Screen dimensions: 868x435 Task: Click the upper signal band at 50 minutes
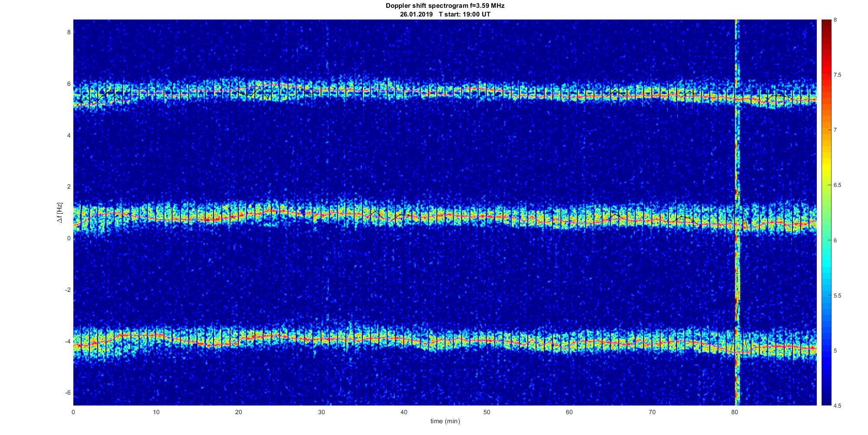(x=487, y=90)
